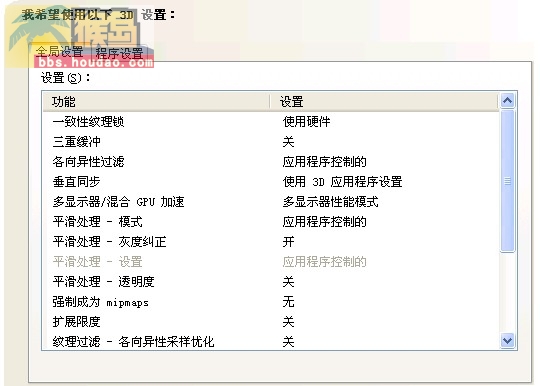Select 平滑处理 - 灰度纠正 row
The height and width of the screenshot is (386, 540).
[x=270, y=241]
